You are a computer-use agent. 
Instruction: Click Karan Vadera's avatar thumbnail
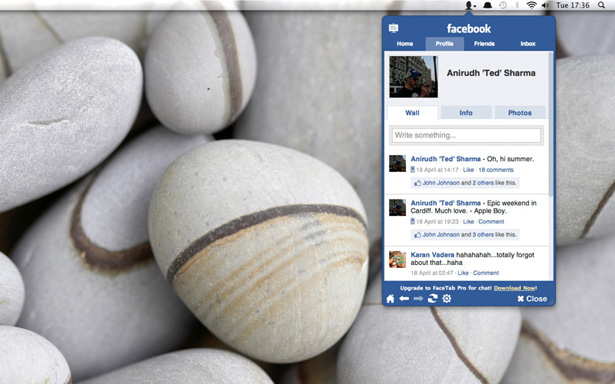(397, 259)
